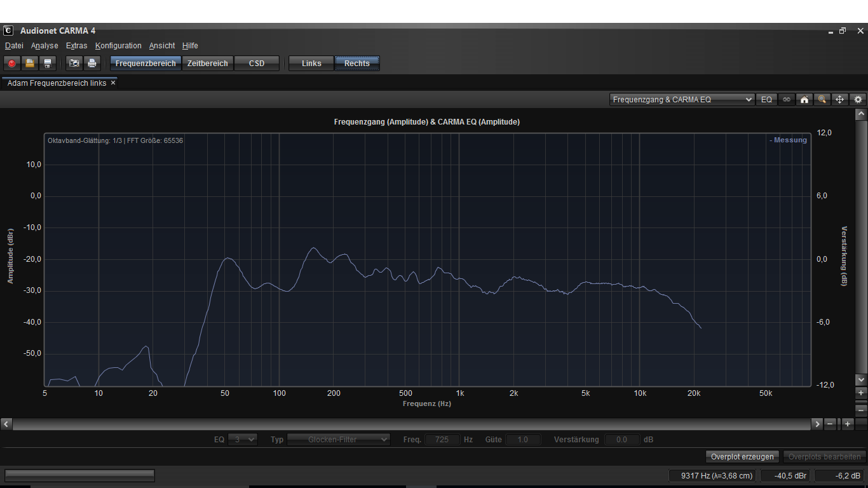Image resolution: width=868 pixels, height=488 pixels.
Task: Open a file with the folder icon
Action: coord(29,63)
